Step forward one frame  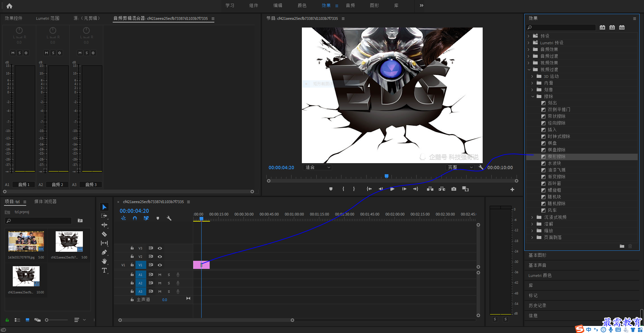[404, 189]
